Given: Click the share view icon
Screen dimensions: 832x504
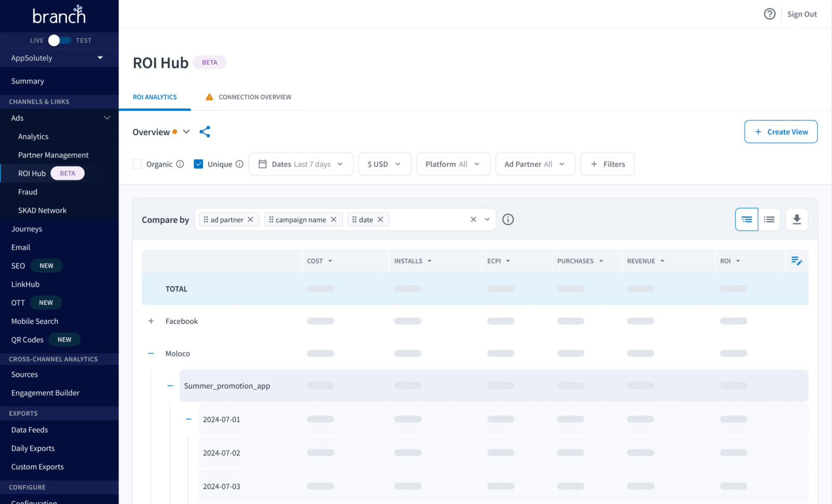Looking at the screenshot, I should coord(204,131).
